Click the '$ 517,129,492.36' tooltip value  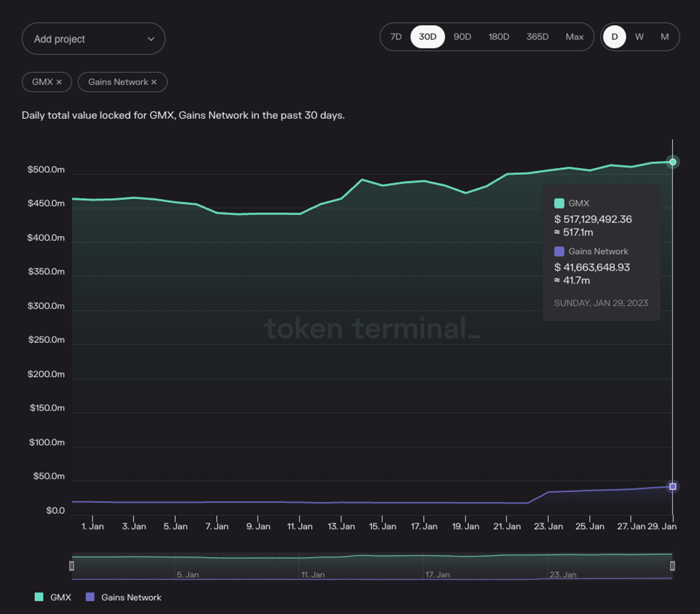(x=593, y=219)
